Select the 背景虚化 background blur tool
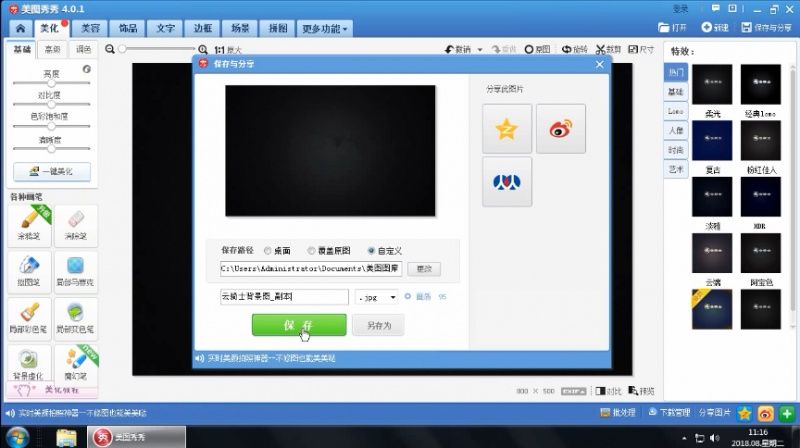The width and height of the screenshot is (800, 448). pos(29,364)
